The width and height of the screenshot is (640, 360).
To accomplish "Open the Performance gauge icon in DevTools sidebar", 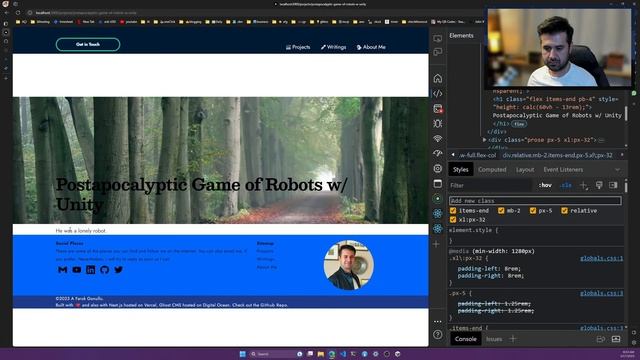I will pyautogui.click(x=438, y=153).
